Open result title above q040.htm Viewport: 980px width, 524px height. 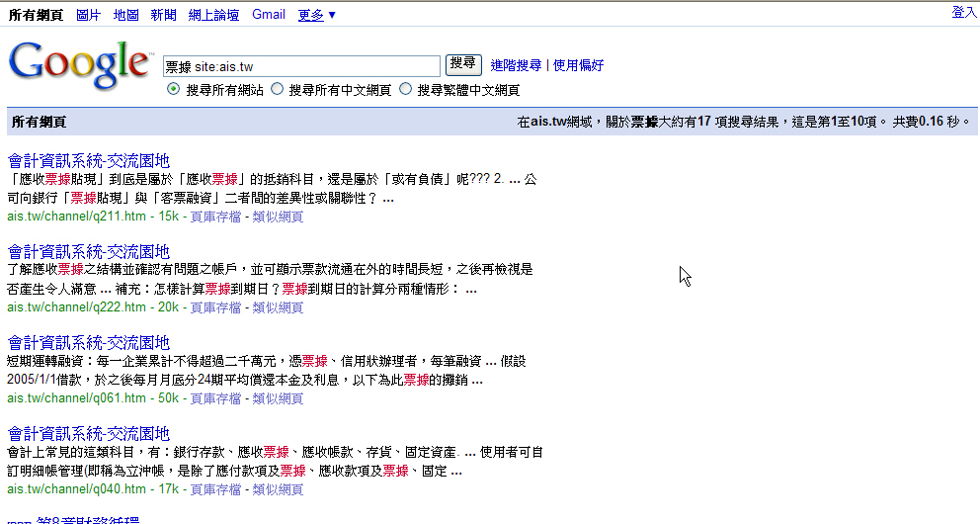(88, 434)
